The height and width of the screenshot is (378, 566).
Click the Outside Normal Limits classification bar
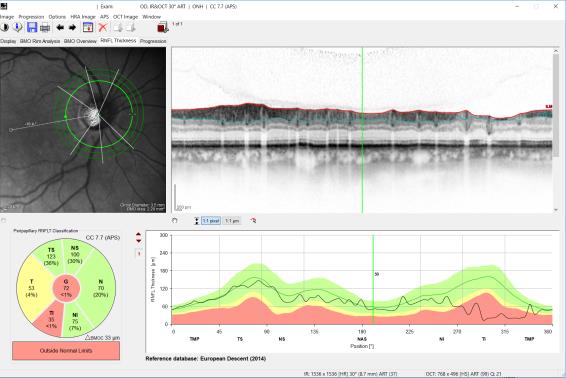pyautogui.click(x=66, y=351)
